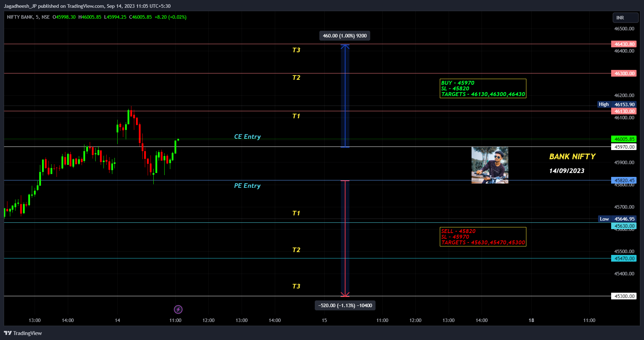Click the 45630.00 price tag

pyautogui.click(x=624, y=226)
